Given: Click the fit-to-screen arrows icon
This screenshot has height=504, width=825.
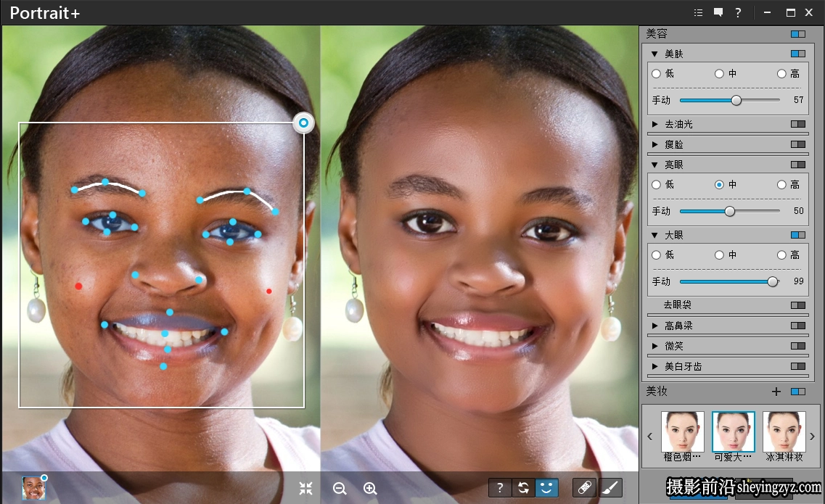Looking at the screenshot, I should (305, 488).
